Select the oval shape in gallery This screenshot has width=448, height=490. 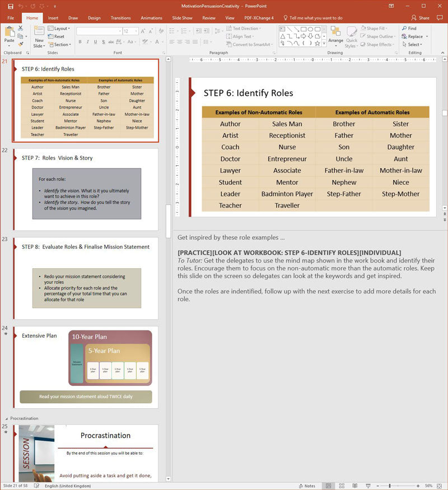311,29
